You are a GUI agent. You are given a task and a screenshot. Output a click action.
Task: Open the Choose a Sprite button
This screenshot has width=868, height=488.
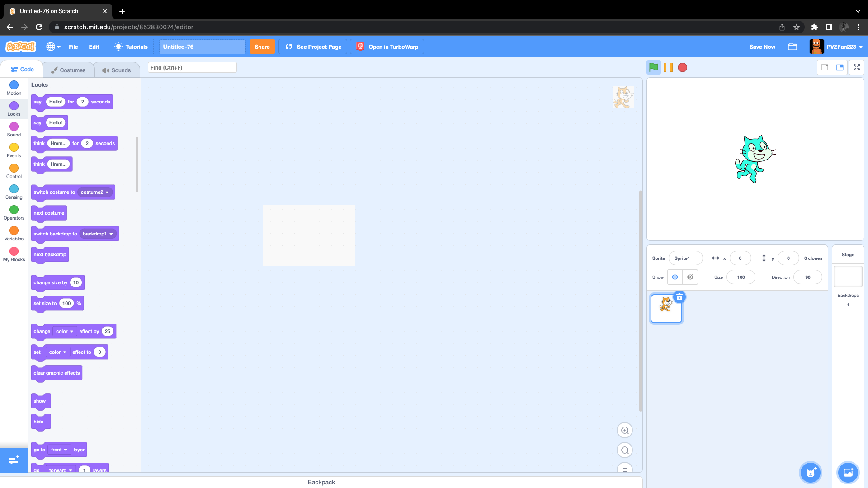[810, 473]
